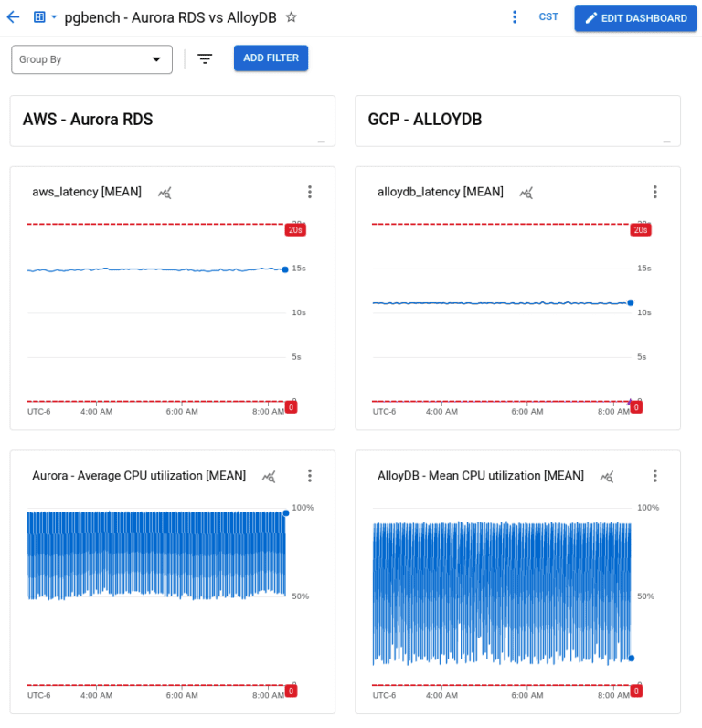Explore Aurora Average CPU utilization chart data

point(269,477)
